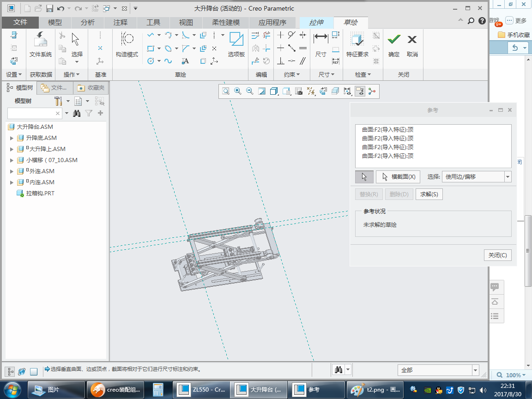Click the 求解(S) button
Screen dimensions: 532x399
(x=429, y=194)
